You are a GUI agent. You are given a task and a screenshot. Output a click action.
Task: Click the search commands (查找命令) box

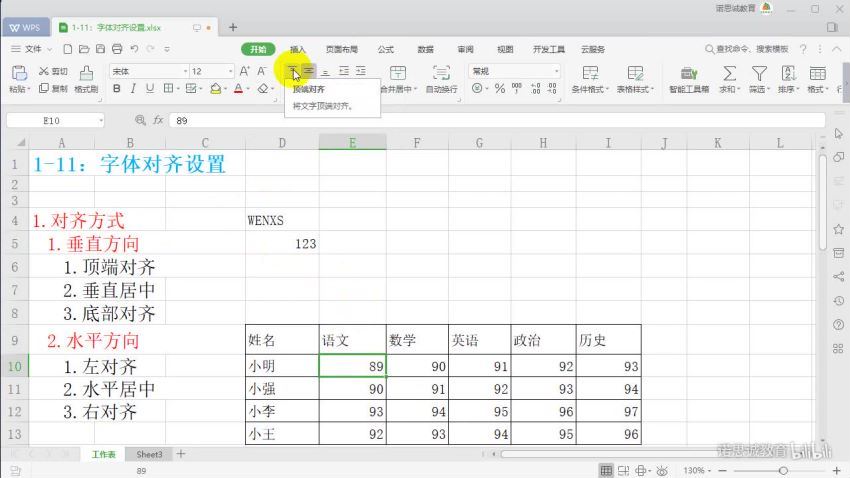(x=746, y=49)
